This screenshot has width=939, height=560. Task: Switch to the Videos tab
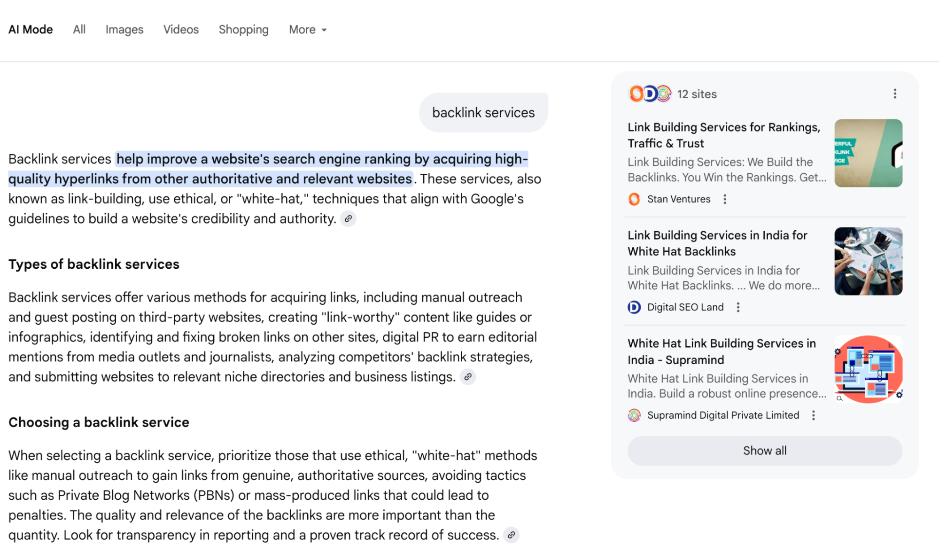[x=181, y=30]
